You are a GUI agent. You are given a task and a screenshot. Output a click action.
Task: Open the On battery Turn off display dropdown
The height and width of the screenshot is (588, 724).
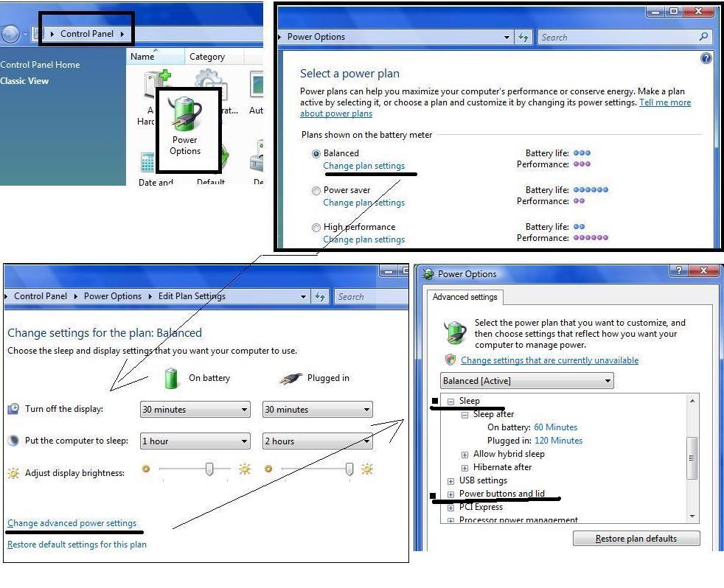(x=195, y=410)
